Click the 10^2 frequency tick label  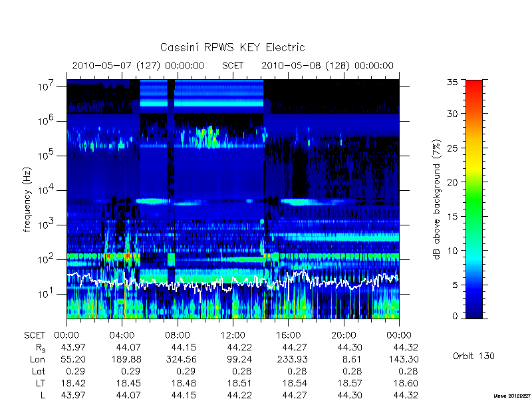click(x=47, y=259)
